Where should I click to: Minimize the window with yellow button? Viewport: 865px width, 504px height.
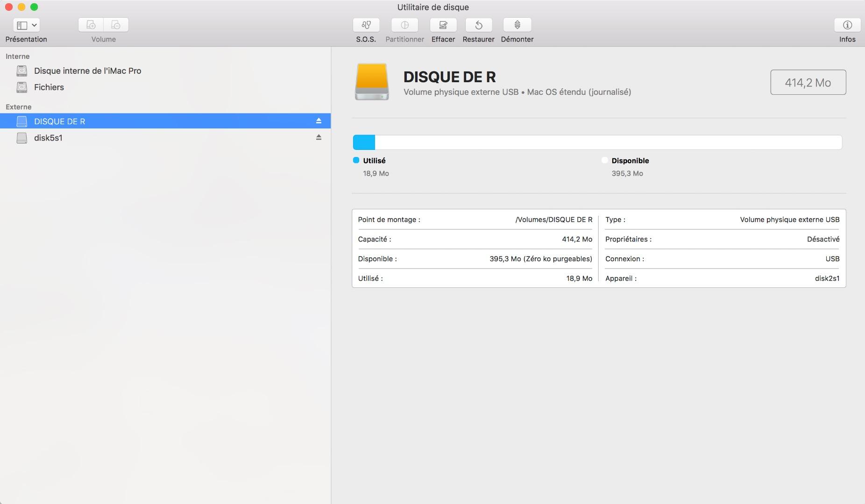pyautogui.click(x=21, y=7)
